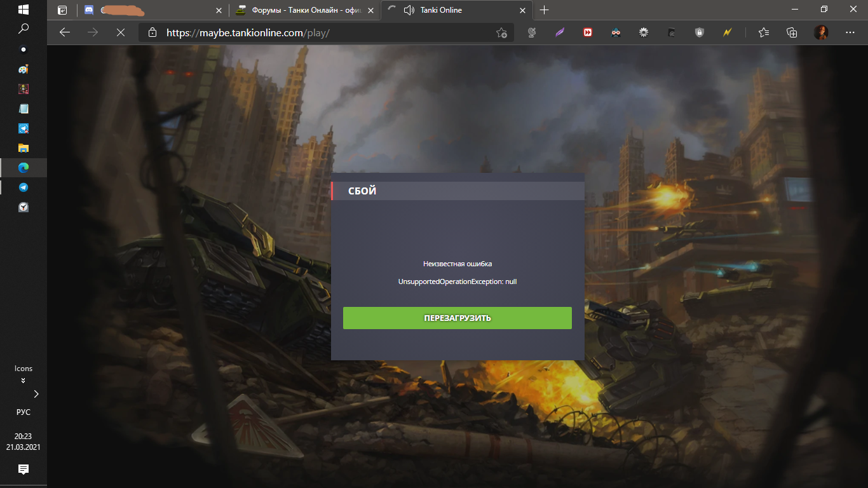Click the UnsupportedOperationException: null error text
Screen dimensions: 868x488
pos(458,281)
